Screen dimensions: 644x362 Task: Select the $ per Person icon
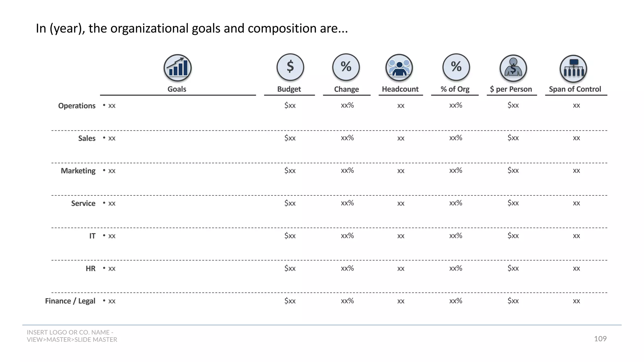pyautogui.click(x=513, y=69)
